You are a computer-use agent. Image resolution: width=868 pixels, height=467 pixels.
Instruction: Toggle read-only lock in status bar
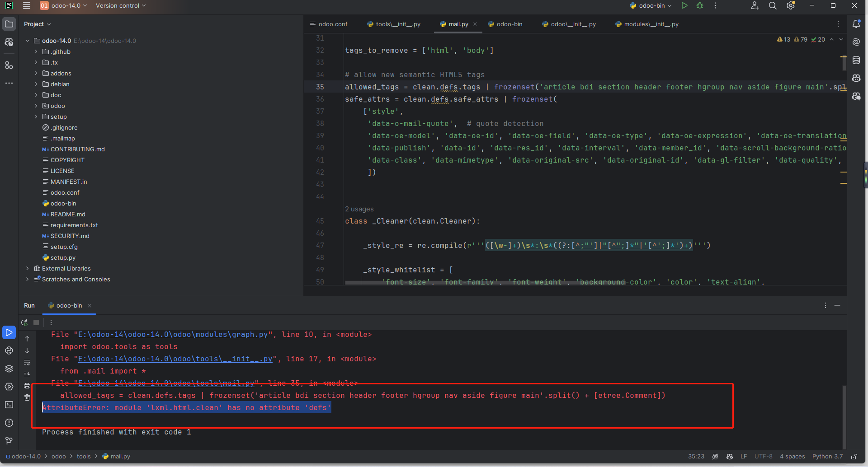click(x=854, y=457)
